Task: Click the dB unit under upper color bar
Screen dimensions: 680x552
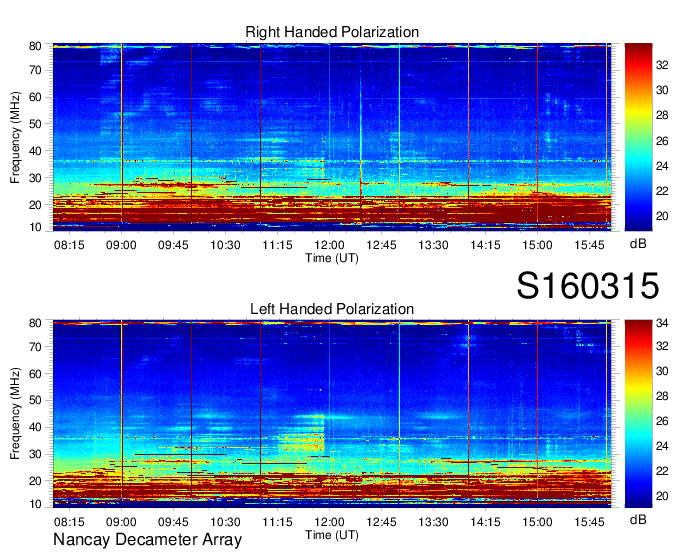Action: point(638,244)
